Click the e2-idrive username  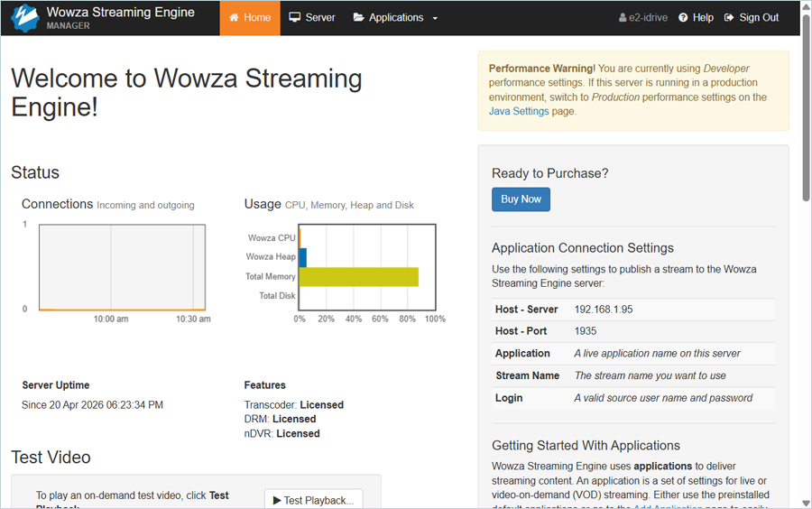(x=648, y=18)
